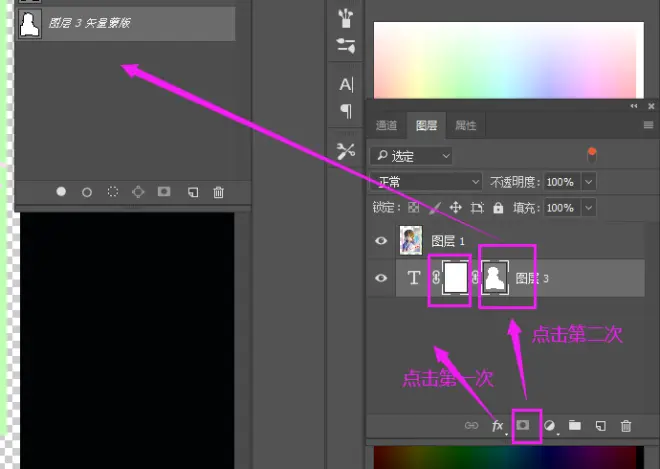Viewport: 660px width, 469px height.
Task: Toggle lock all padlock icon
Action: coord(498,208)
